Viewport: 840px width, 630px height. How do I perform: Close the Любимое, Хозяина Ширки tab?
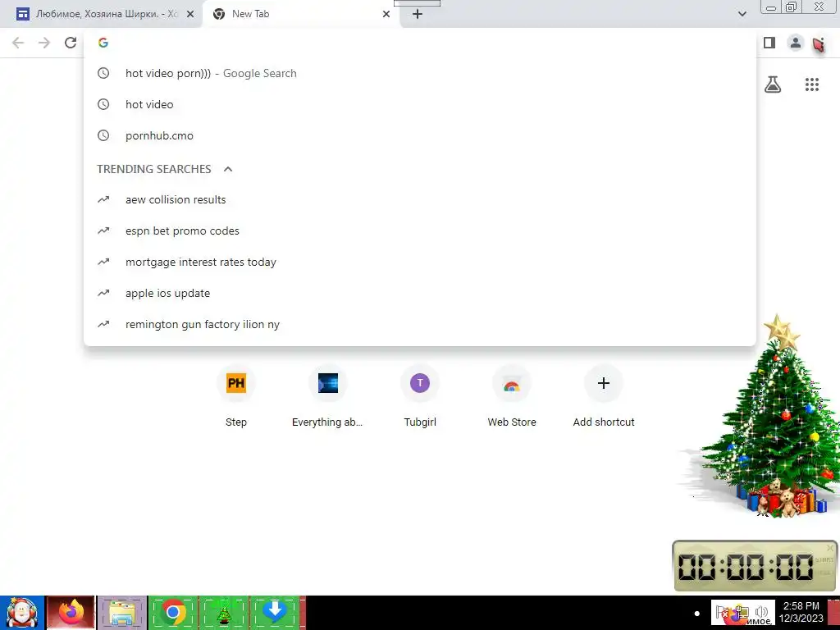[x=190, y=14]
